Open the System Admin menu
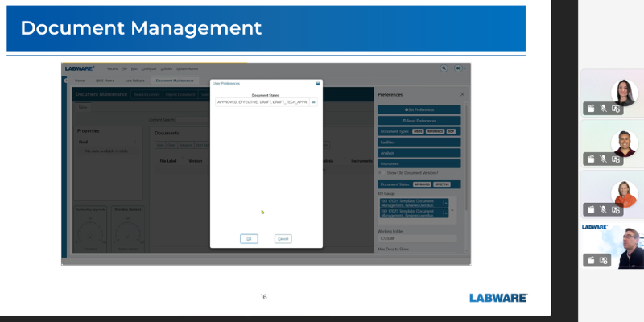The image size is (644, 322). point(187,68)
